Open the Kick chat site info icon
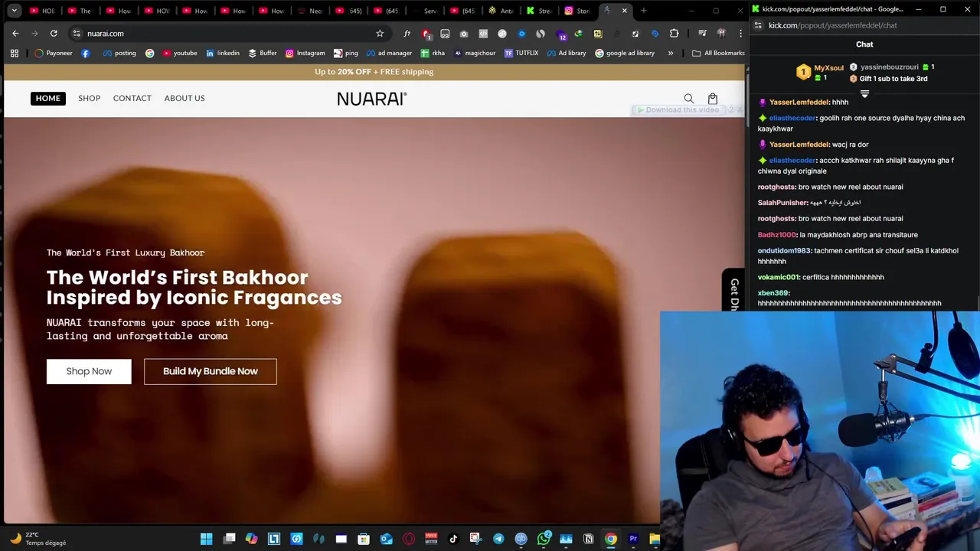980x551 pixels. 757,25
